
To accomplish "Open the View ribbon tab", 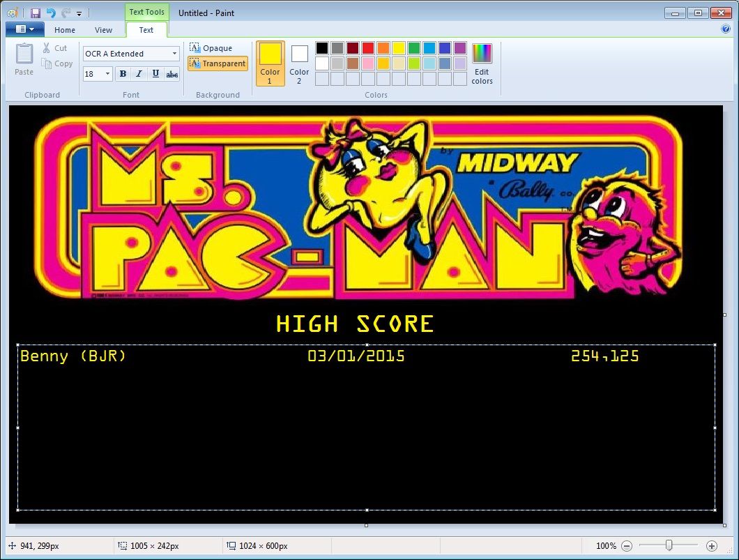I will [103, 30].
